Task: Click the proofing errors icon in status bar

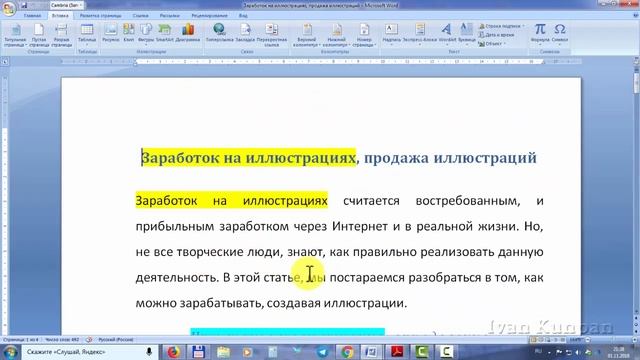Action: coord(89,340)
